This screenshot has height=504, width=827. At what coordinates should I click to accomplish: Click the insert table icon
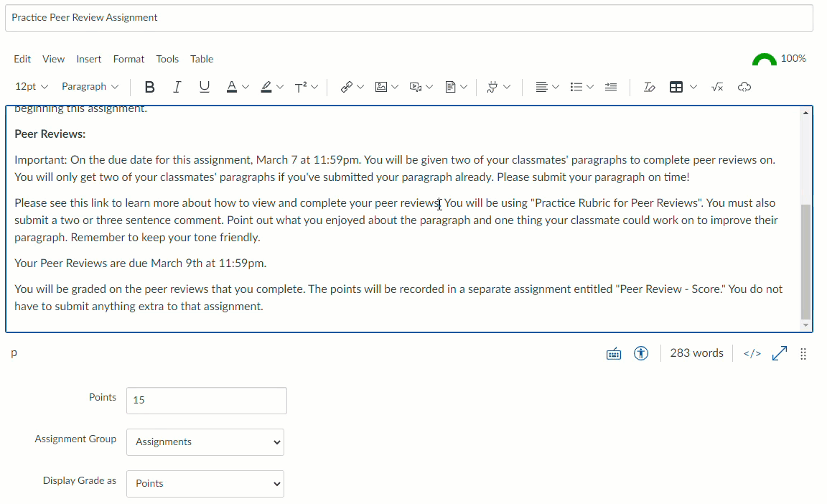[676, 87]
